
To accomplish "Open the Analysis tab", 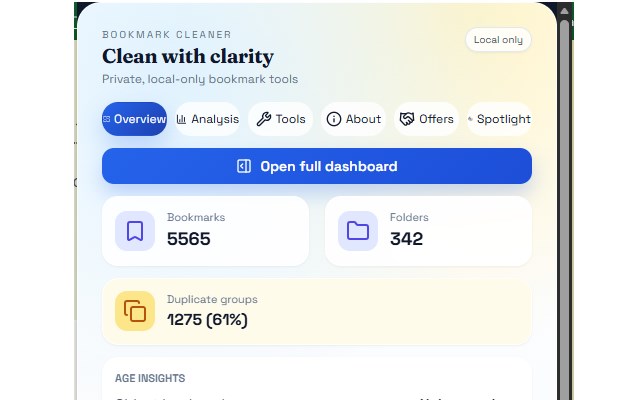I will (x=208, y=119).
